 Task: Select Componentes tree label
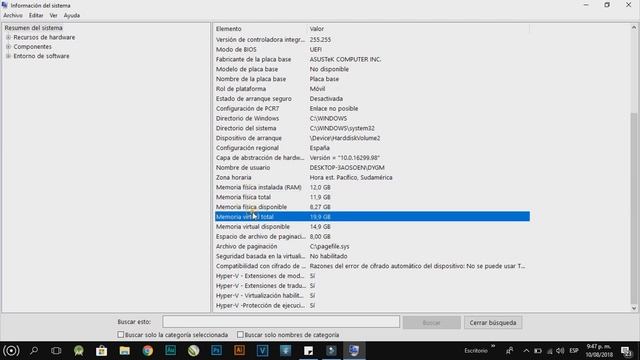[32, 47]
